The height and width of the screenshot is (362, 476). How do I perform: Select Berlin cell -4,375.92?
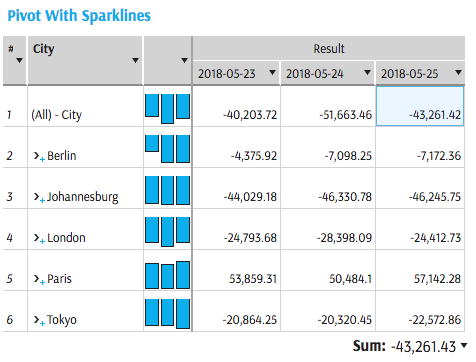coord(236,148)
